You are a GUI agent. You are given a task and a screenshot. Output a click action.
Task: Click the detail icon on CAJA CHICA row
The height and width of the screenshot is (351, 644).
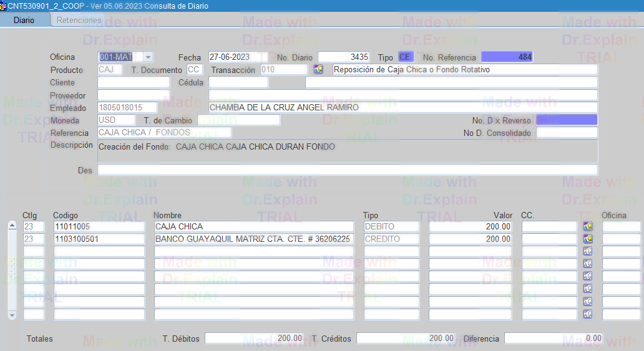[587, 226]
